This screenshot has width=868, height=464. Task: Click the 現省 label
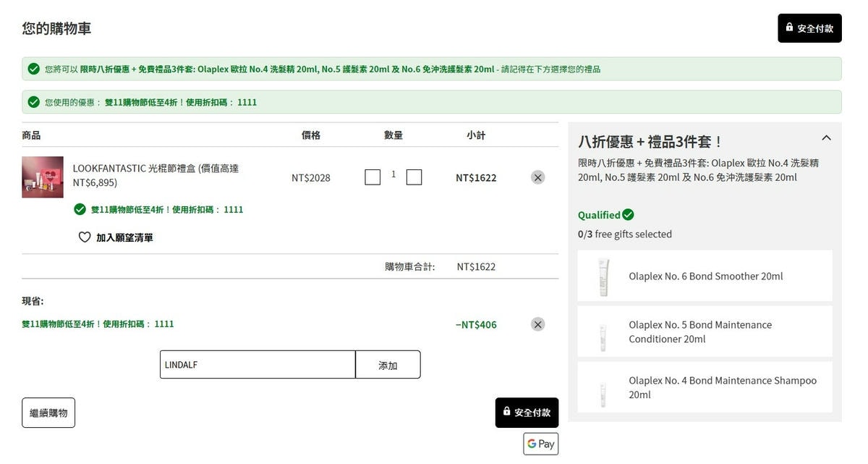[33, 301]
